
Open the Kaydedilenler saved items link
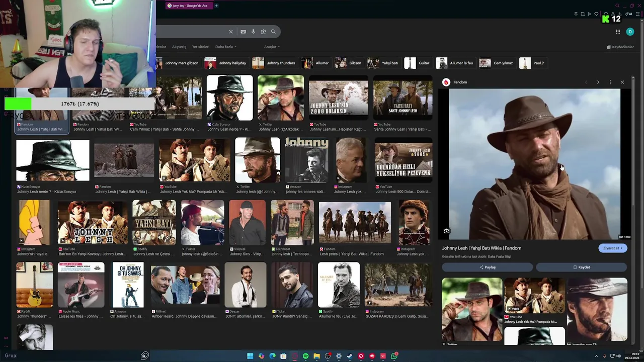click(x=620, y=47)
